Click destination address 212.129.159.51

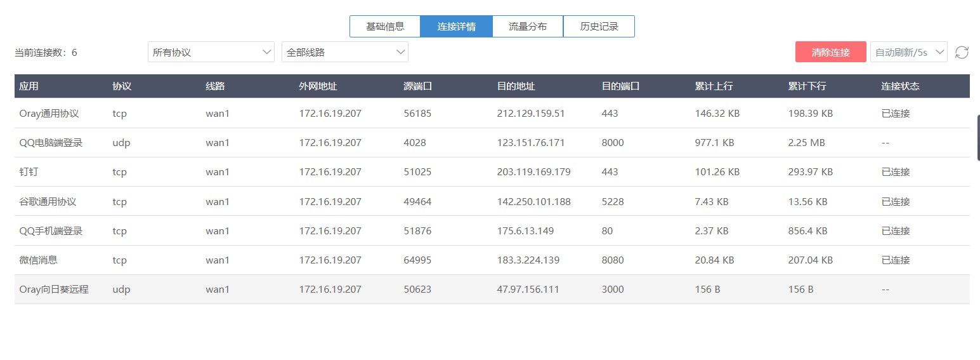pos(531,114)
